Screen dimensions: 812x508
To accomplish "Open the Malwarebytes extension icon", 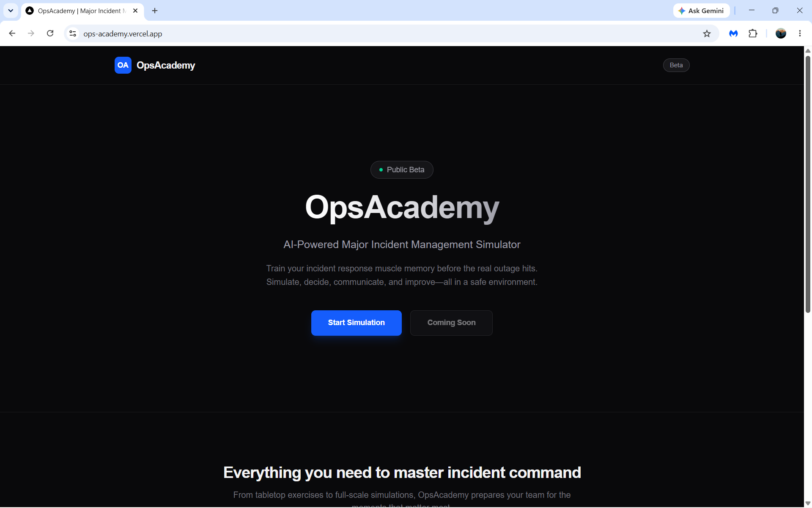I will 733,33.
